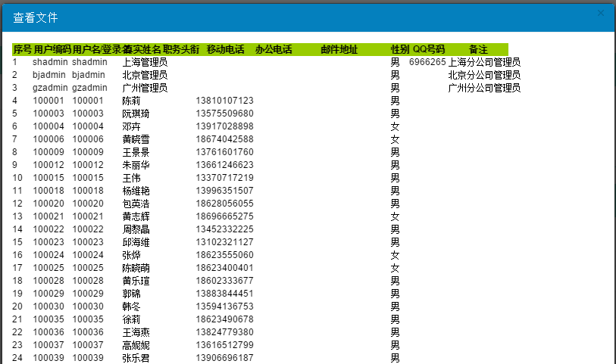
Task: Select name 邱海维
Action: [x=136, y=242]
